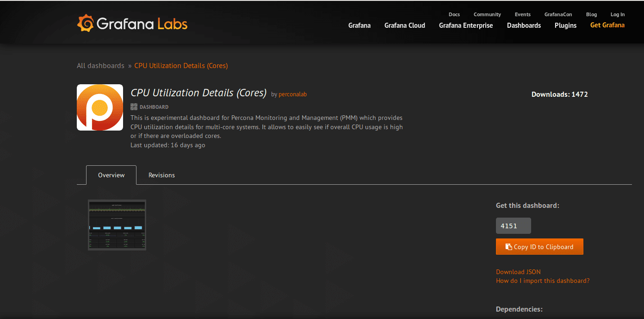The width and height of the screenshot is (644, 319).
Task: Click the Grafana Labs logo
Action: 132,23
